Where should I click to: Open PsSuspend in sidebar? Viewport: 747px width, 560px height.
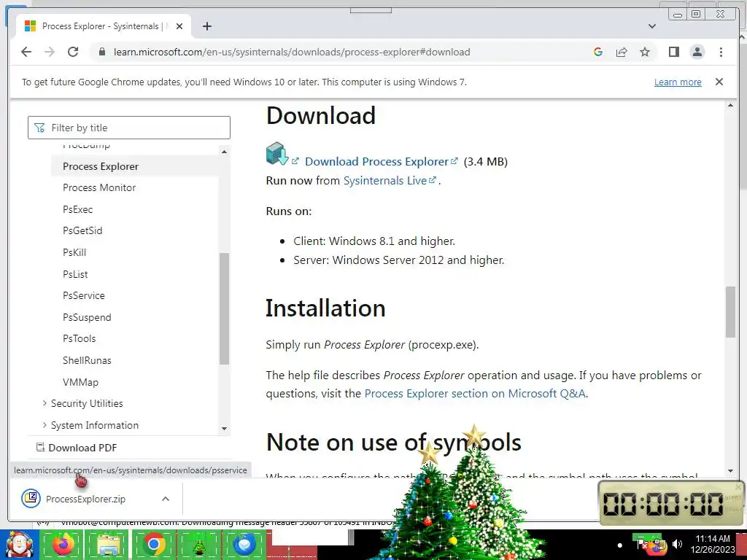[87, 317]
